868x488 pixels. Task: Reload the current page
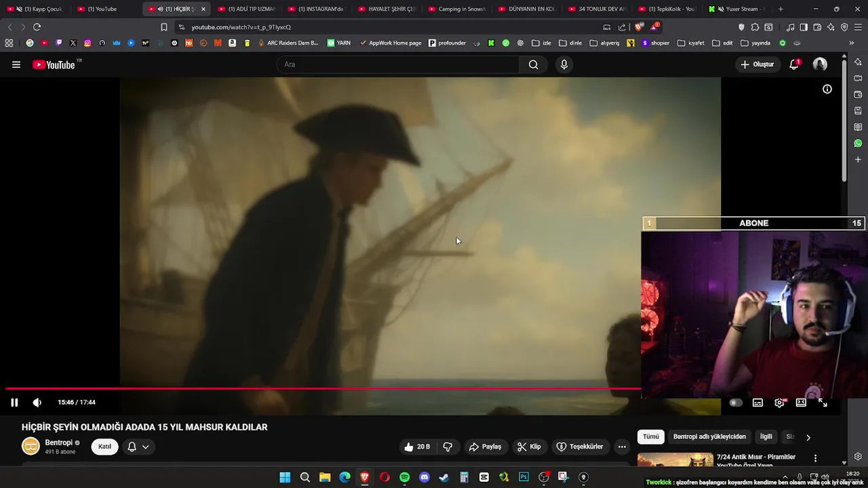click(37, 27)
